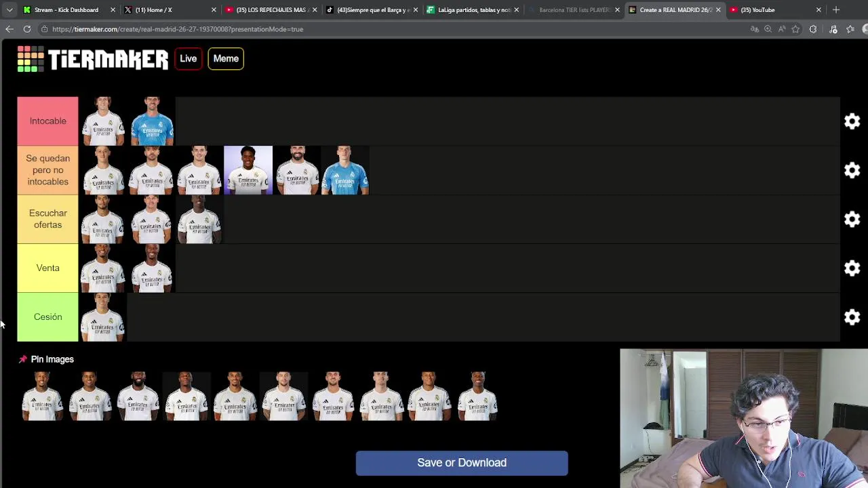The height and width of the screenshot is (488, 868).
Task: Click the Live button
Action: tap(188, 59)
